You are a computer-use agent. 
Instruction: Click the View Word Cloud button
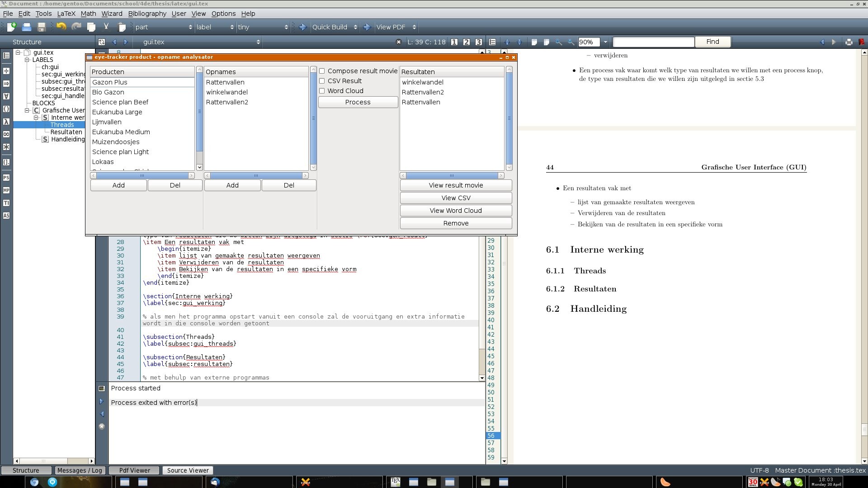[455, 211]
